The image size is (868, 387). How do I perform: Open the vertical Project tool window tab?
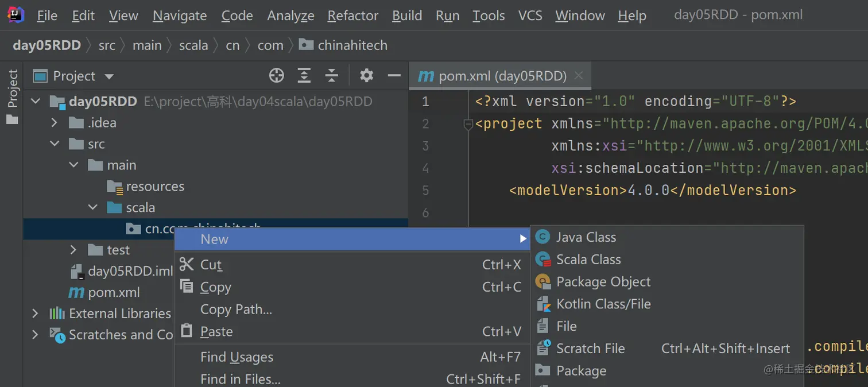[x=12, y=89]
